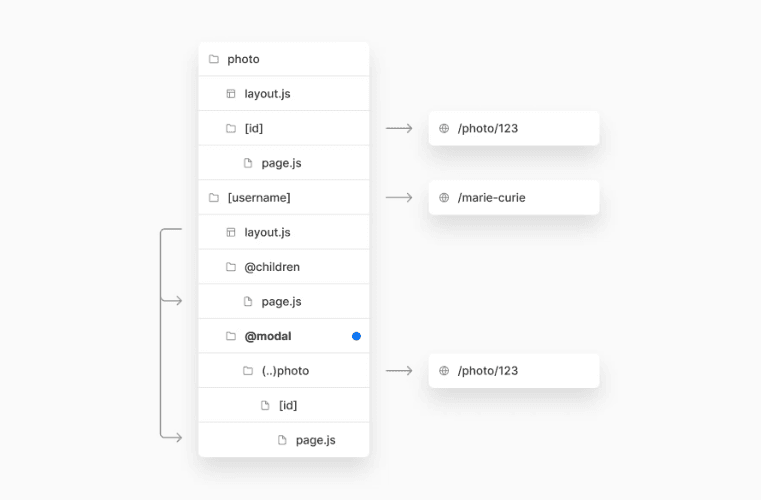Viewport: 761px width, 500px height.
Task: Open page.js under @children
Action: pyautogui.click(x=281, y=302)
